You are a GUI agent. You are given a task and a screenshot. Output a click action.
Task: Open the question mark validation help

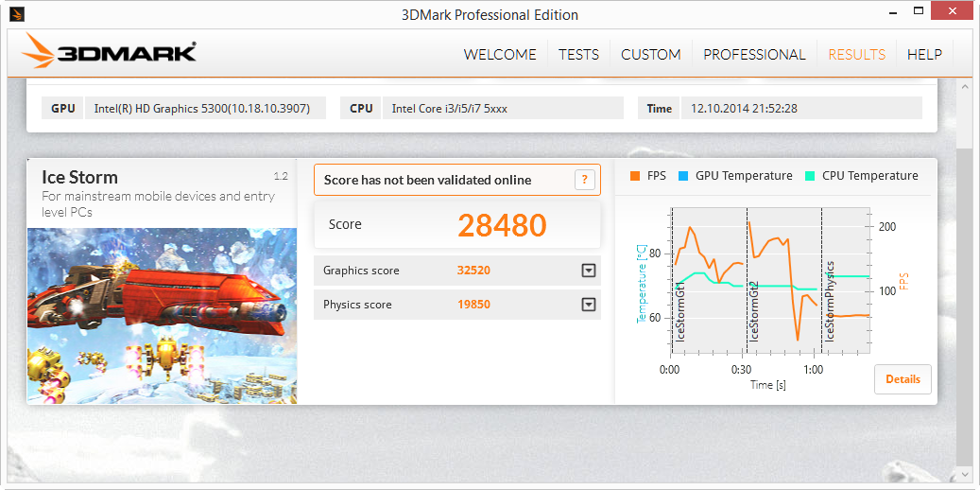tap(584, 181)
